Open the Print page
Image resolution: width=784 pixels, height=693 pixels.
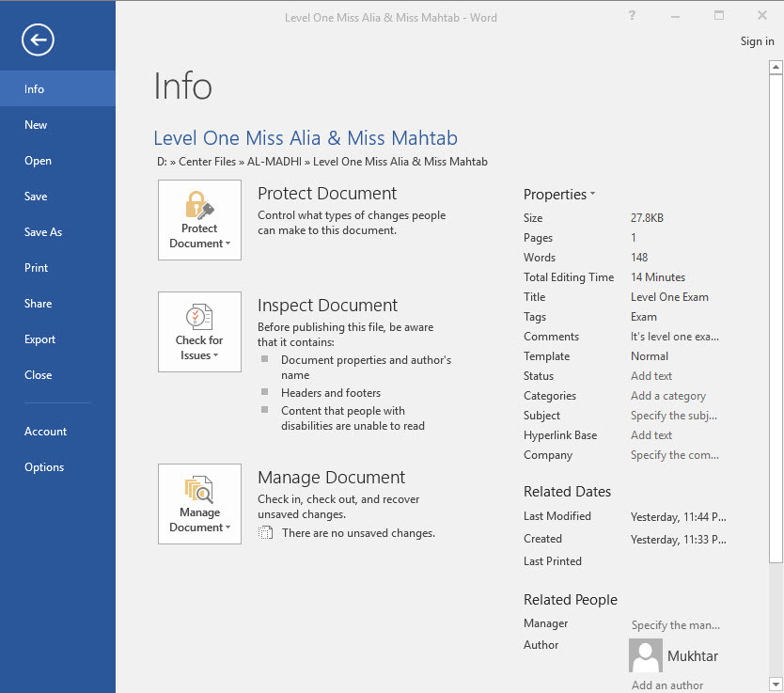point(57,267)
